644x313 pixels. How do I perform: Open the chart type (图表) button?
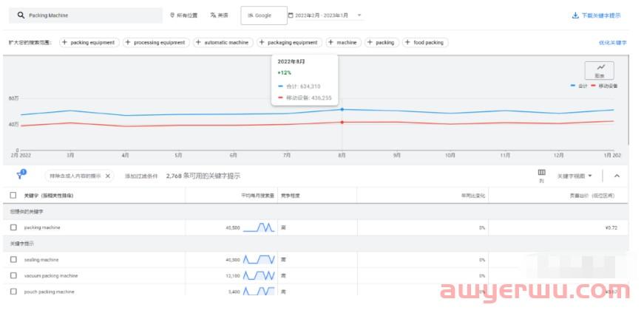click(599, 71)
